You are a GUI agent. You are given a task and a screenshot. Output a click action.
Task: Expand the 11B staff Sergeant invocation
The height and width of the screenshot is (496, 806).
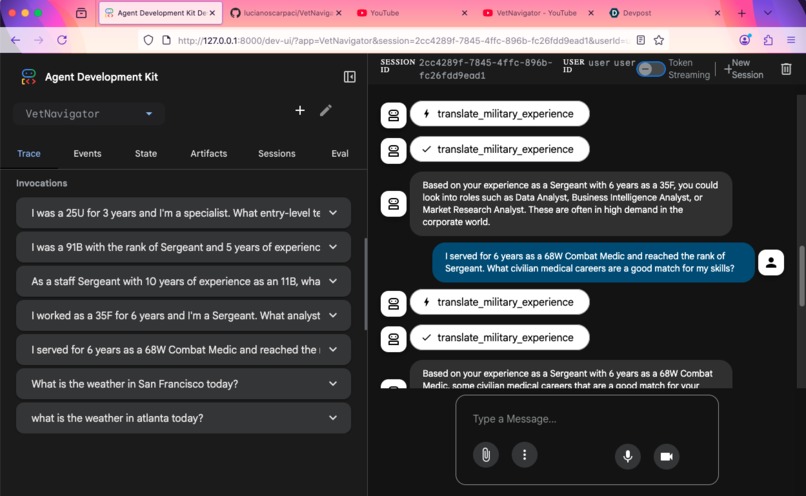tap(184, 281)
